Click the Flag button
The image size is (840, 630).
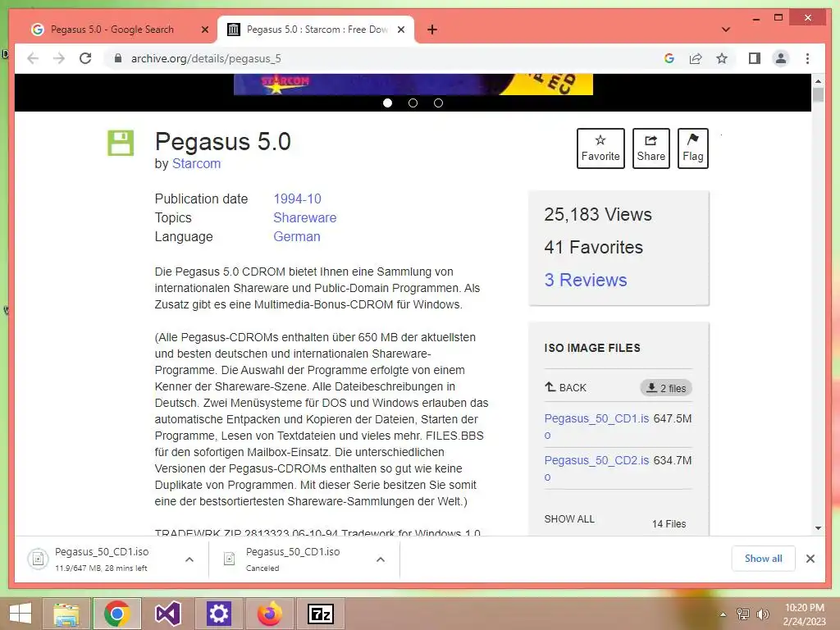[x=692, y=148]
